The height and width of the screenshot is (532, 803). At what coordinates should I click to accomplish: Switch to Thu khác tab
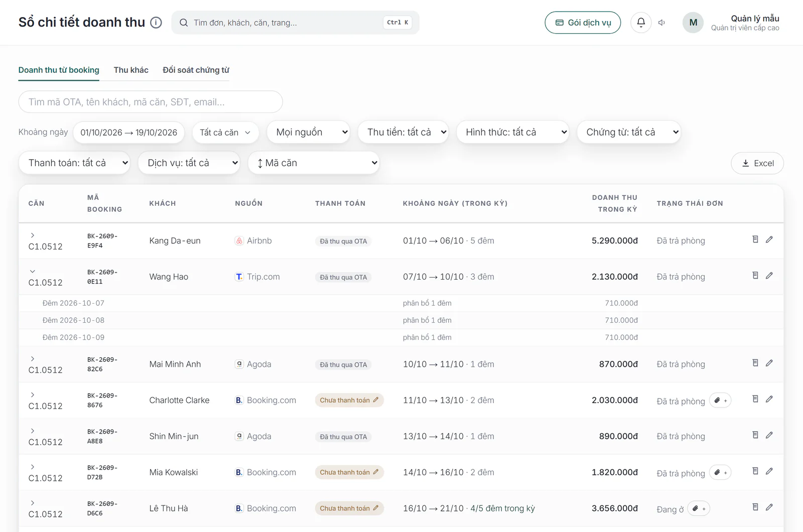click(131, 70)
